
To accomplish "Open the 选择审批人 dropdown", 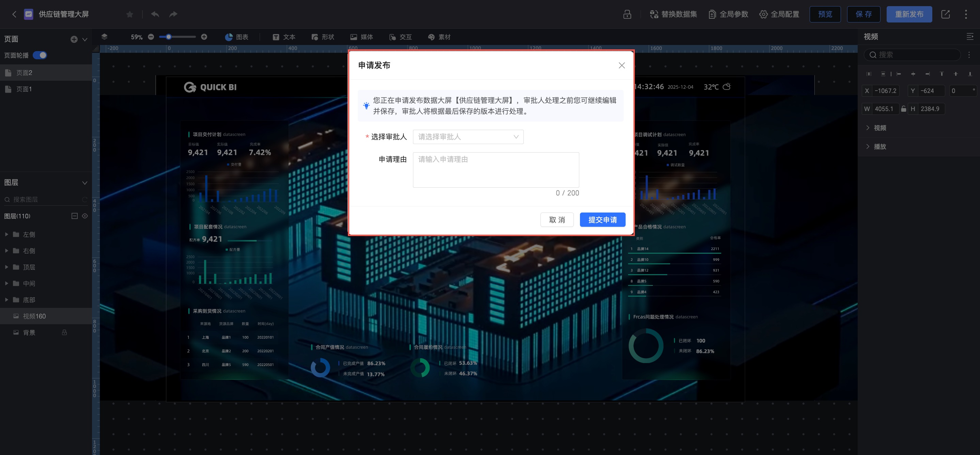I will tap(468, 137).
